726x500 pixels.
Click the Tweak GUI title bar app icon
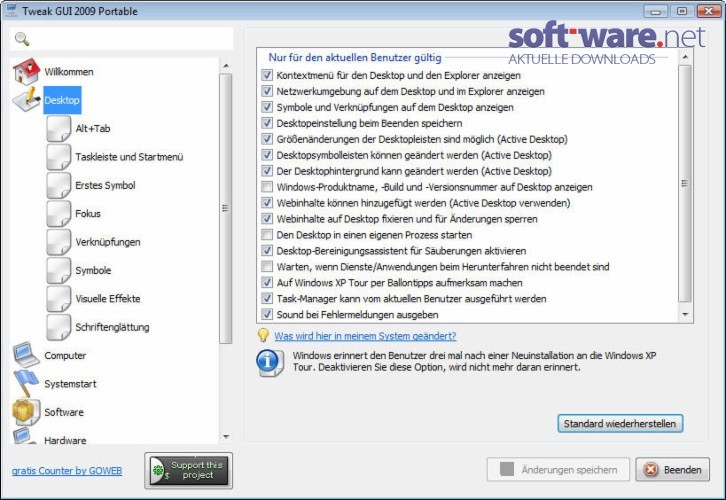pos(11,10)
